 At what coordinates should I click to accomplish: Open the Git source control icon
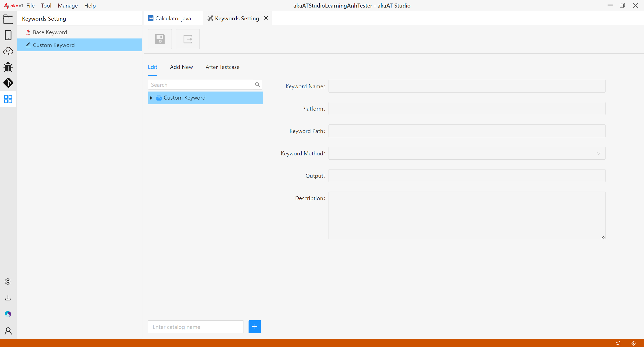pos(8,83)
